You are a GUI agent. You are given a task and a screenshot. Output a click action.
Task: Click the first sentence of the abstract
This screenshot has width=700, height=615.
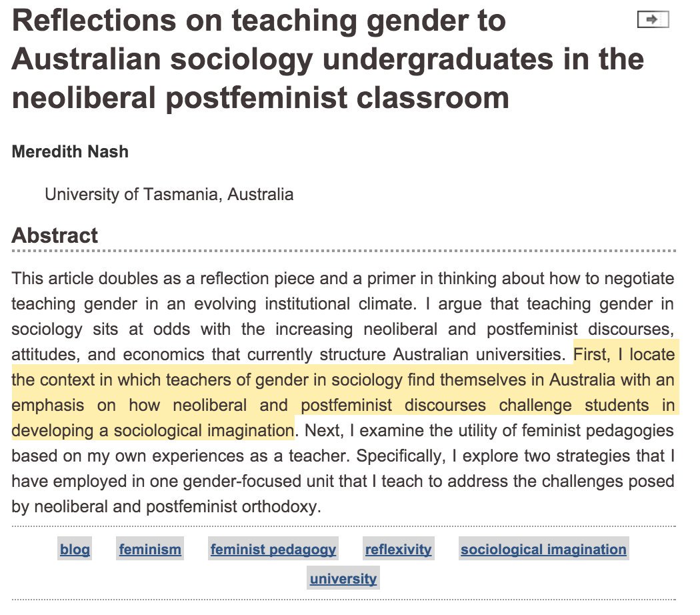343,291
